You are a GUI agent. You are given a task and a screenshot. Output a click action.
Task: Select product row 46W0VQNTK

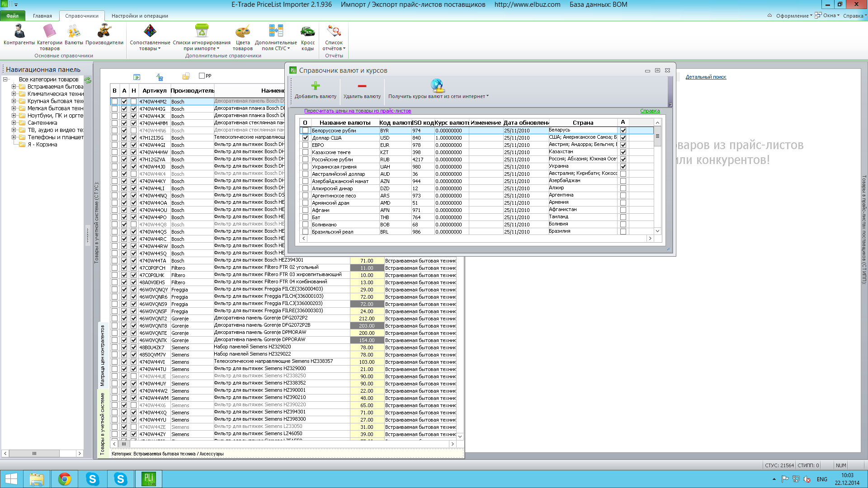pos(283,340)
